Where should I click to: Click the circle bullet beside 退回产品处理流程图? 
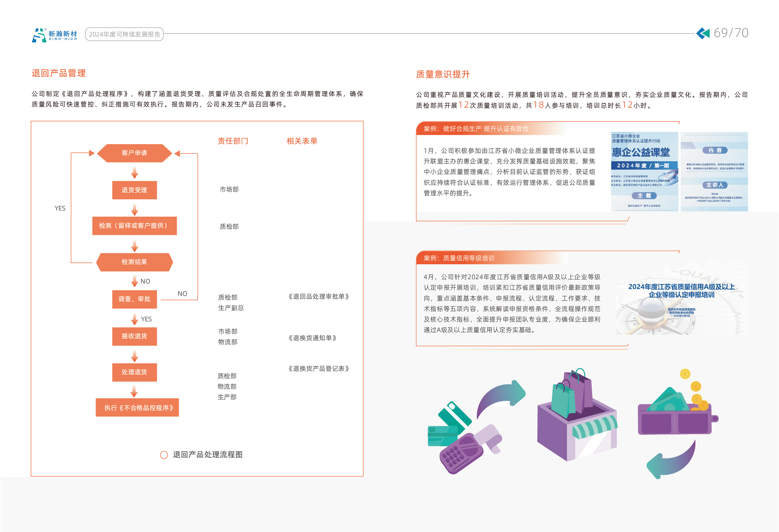tap(164, 455)
